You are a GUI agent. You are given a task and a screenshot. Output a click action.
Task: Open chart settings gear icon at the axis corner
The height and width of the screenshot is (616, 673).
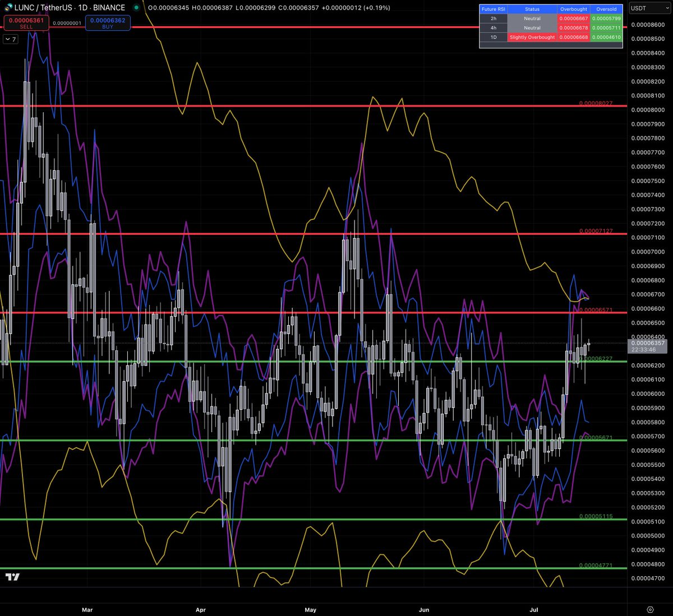tap(650, 609)
